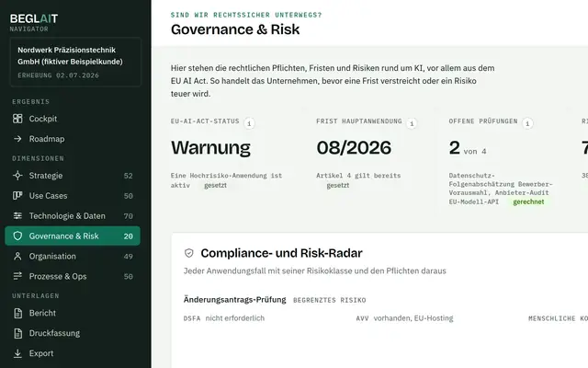Open info icon next to FRIST HAUPTANWENDUNG
The width and height of the screenshot is (588, 368).
pyautogui.click(x=412, y=123)
